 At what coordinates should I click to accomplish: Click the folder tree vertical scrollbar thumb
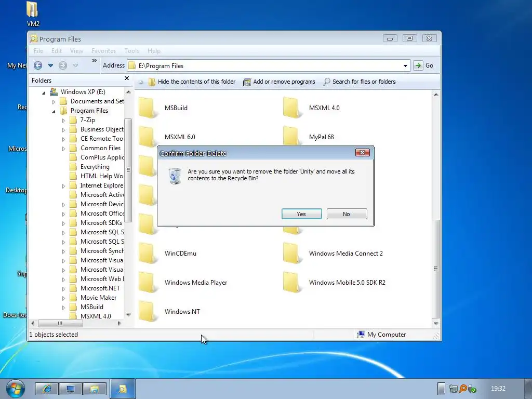pyautogui.click(x=128, y=170)
